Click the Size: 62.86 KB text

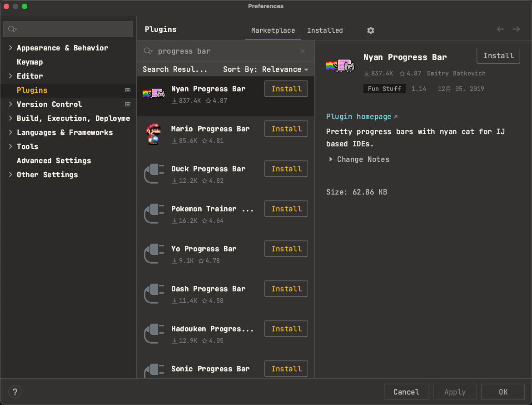(357, 192)
